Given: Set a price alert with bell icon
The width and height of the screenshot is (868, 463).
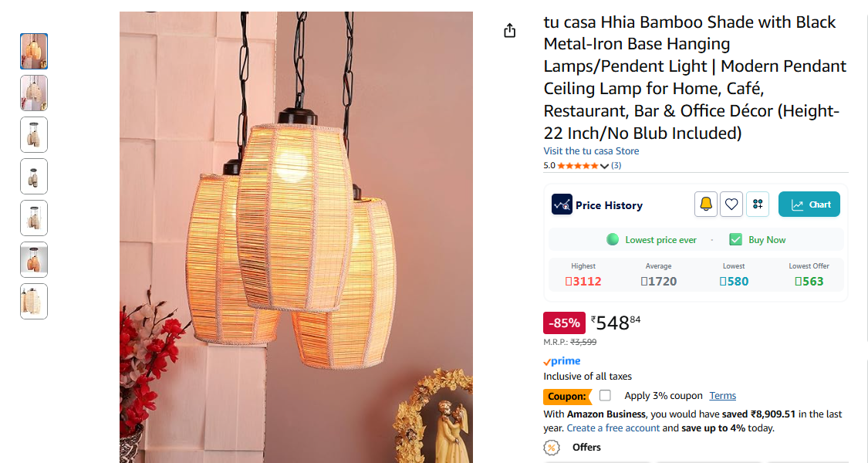Looking at the screenshot, I should click(706, 204).
